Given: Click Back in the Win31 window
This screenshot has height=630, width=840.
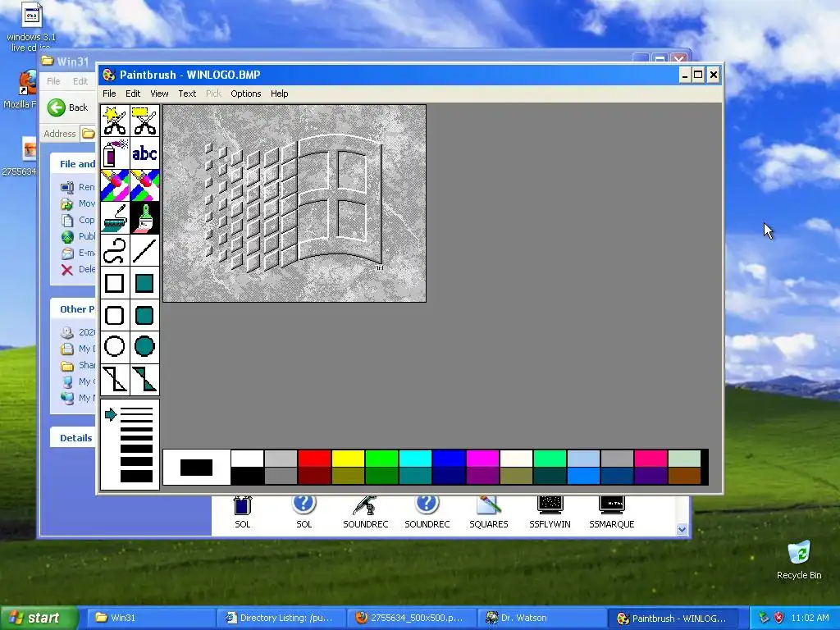Looking at the screenshot, I should click(67, 107).
